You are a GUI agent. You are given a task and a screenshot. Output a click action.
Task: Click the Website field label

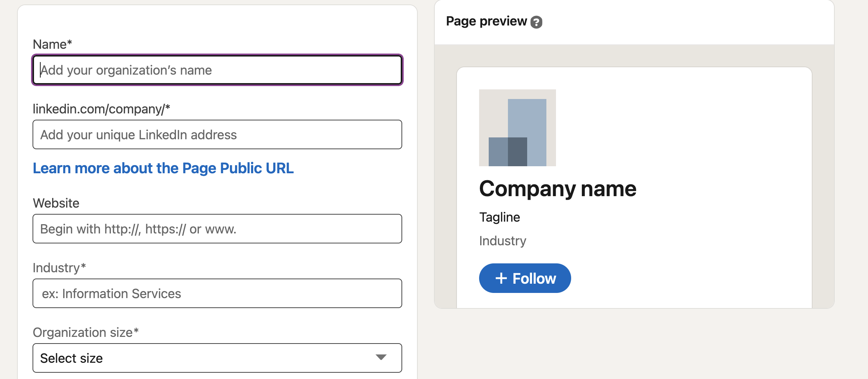tap(56, 203)
